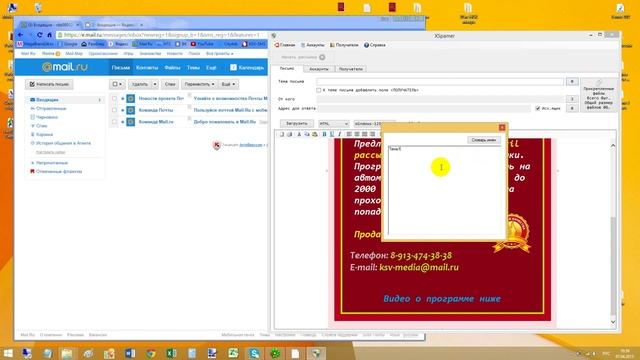
Task: Open the Файлы tab in mail.ru
Action: [x=172, y=67]
